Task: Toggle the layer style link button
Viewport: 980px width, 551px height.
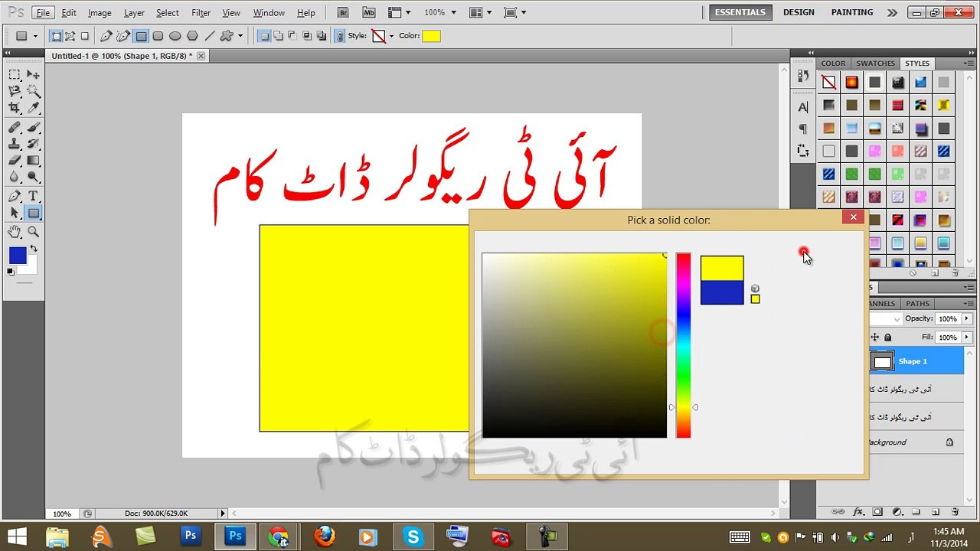Action: coord(340,36)
